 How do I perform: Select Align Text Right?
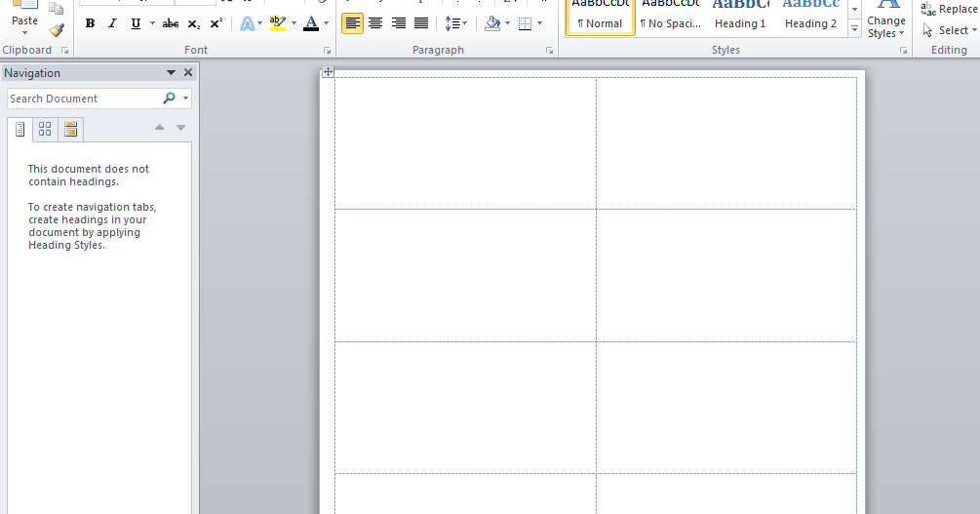399,23
